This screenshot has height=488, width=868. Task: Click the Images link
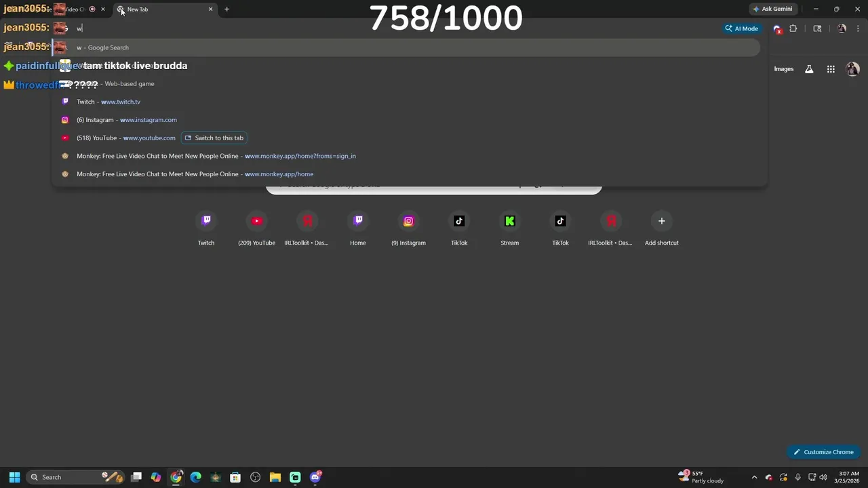point(784,69)
